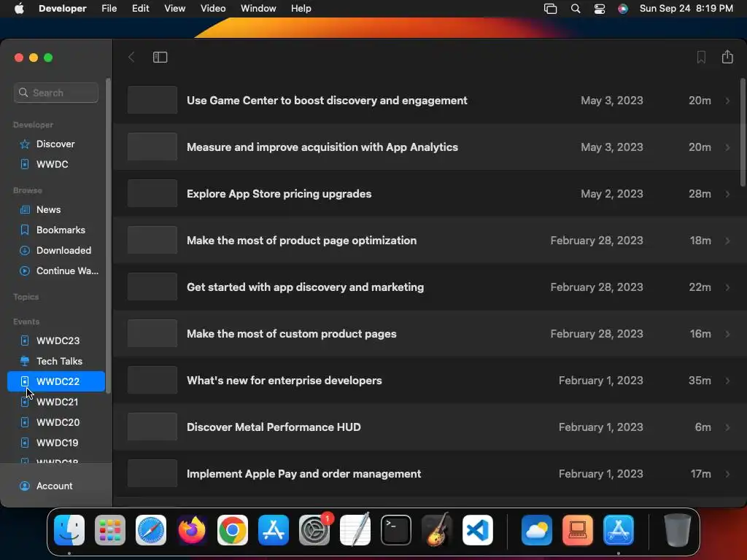Screen dimensions: 747x560
Task: Click the Tech Talks podium icon
Action: [25, 361]
